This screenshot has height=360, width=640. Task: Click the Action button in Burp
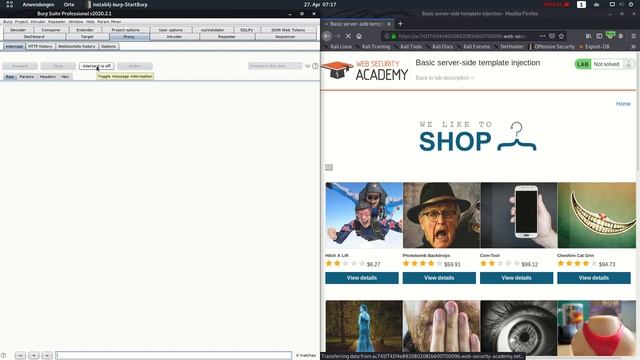(135, 66)
